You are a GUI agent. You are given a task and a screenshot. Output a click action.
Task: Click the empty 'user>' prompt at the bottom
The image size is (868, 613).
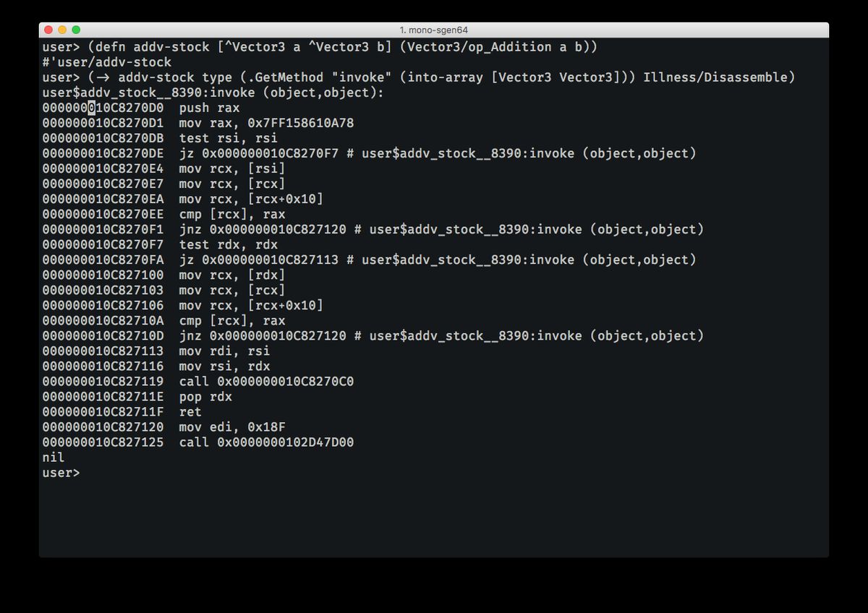[61, 473]
